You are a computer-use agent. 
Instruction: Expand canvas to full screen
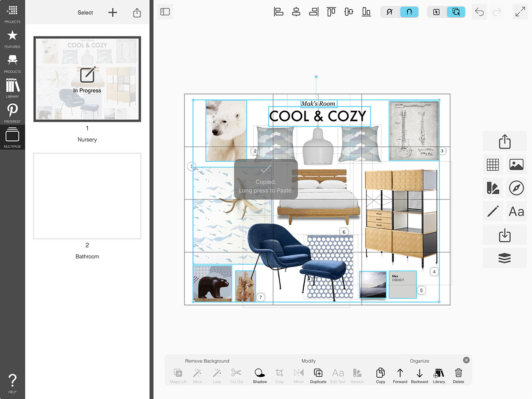click(x=520, y=12)
